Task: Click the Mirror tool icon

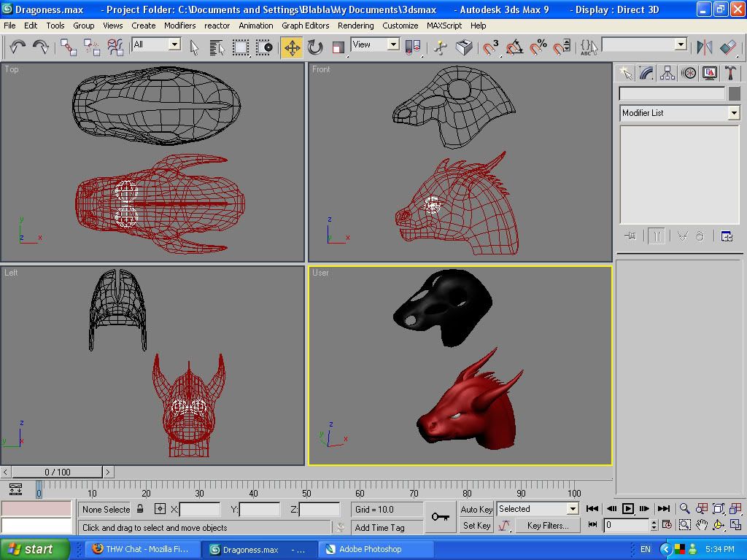Action: tap(704, 47)
